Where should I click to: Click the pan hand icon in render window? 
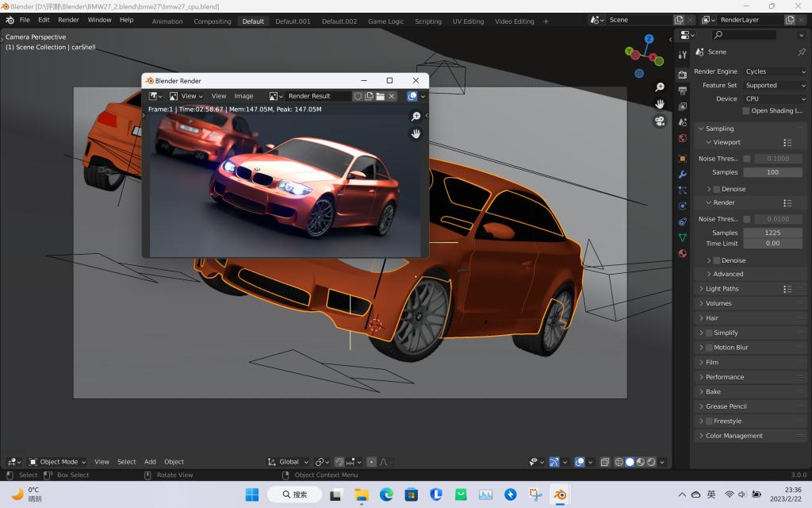click(416, 133)
